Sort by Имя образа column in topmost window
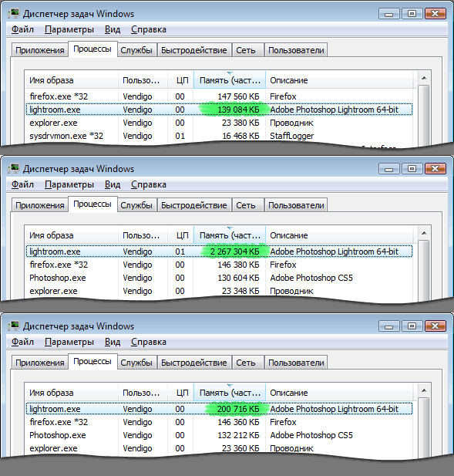The width and height of the screenshot is (454, 476). (x=71, y=80)
